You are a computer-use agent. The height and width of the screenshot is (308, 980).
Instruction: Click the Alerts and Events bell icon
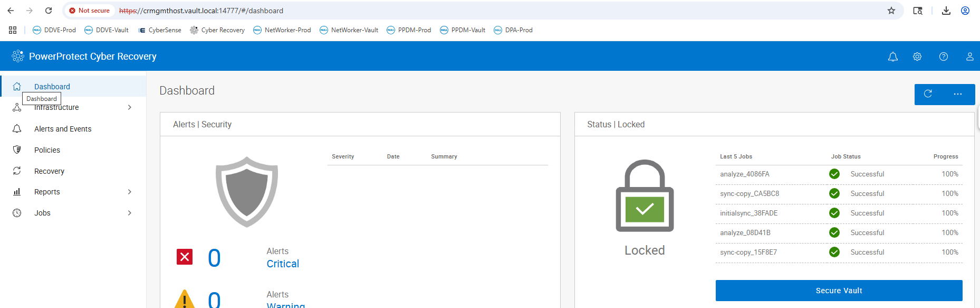click(x=17, y=128)
